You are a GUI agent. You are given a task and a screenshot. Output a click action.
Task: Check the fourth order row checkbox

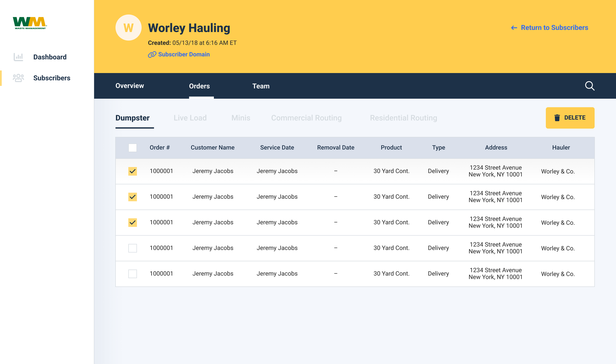[x=133, y=248]
